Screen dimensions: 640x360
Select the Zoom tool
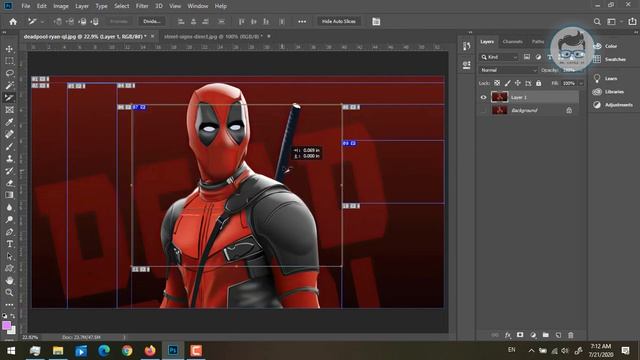click(x=9, y=292)
